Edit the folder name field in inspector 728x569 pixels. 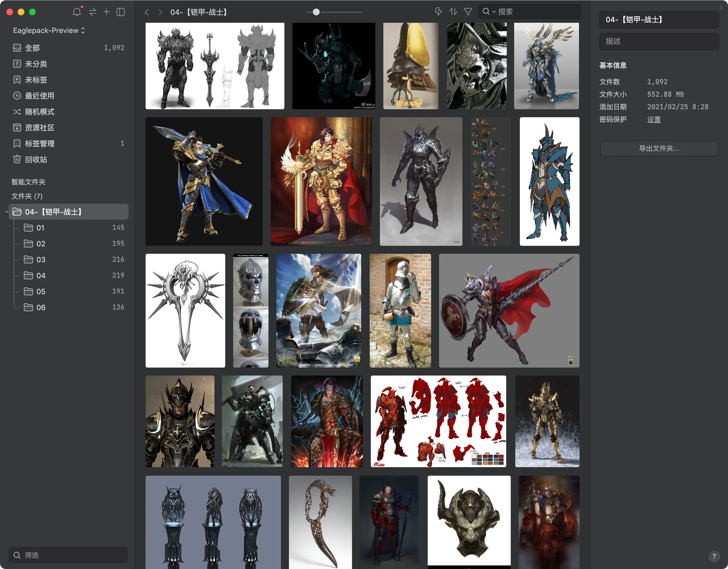click(659, 20)
